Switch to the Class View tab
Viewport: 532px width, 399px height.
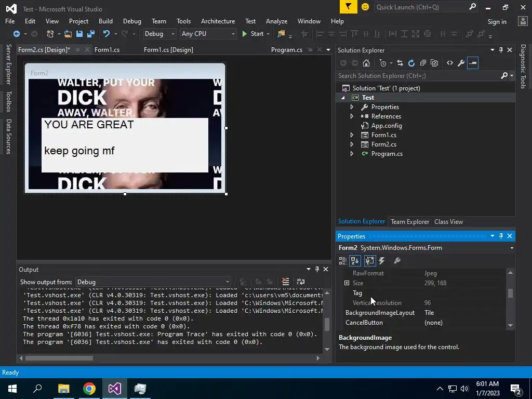(x=448, y=221)
